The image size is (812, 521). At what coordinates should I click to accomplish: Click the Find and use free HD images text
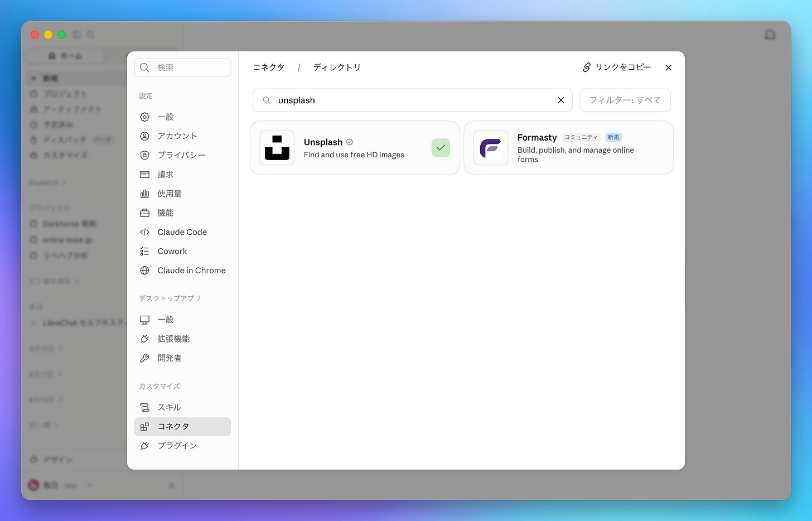pyautogui.click(x=354, y=155)
